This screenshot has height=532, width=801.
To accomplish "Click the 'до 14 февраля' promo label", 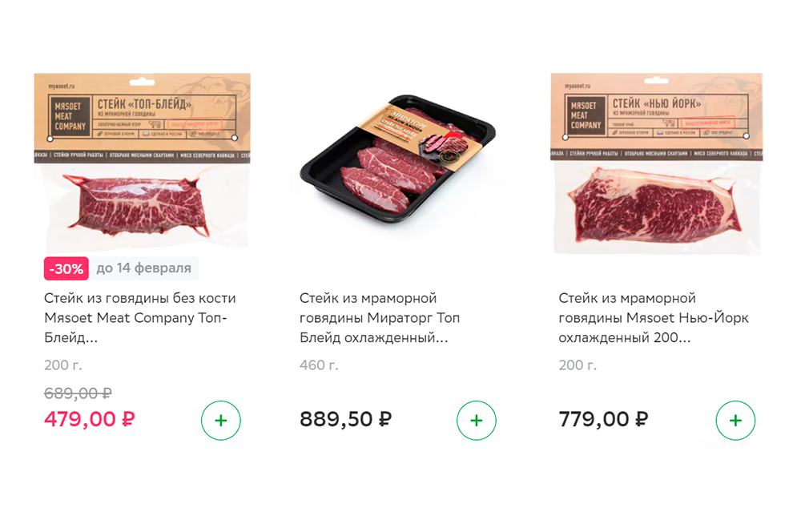I will point(144,268).
